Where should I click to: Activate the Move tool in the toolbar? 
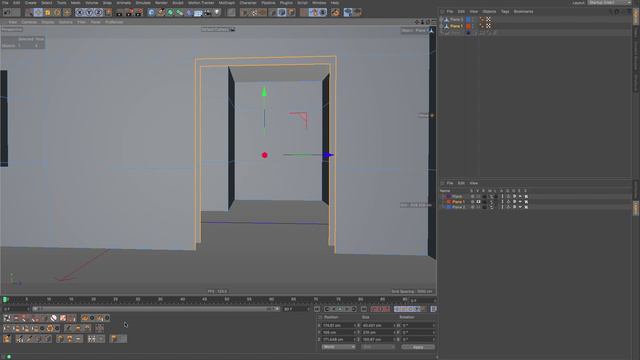click(x=38, y=13)
